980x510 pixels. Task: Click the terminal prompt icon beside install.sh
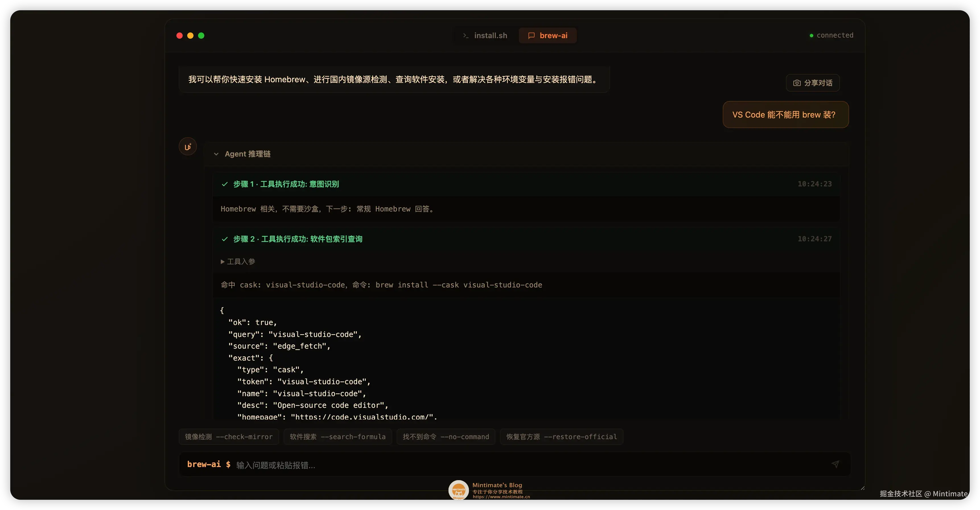466,35
